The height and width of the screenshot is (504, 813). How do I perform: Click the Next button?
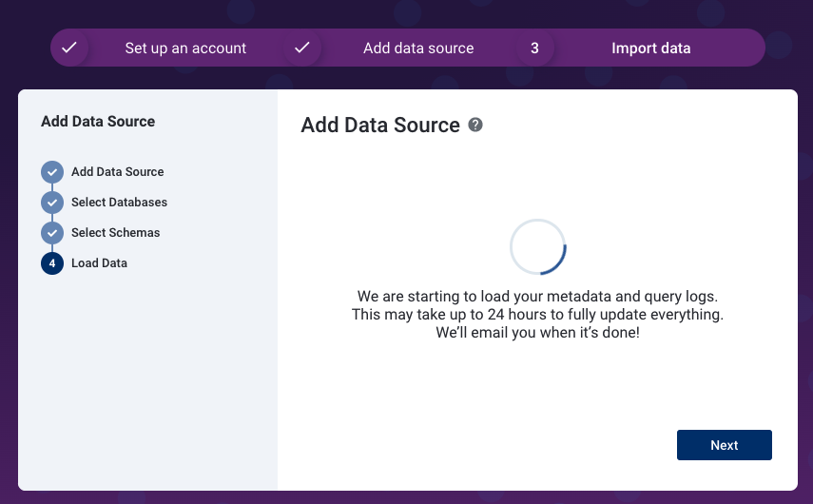(x=724, y=445)
